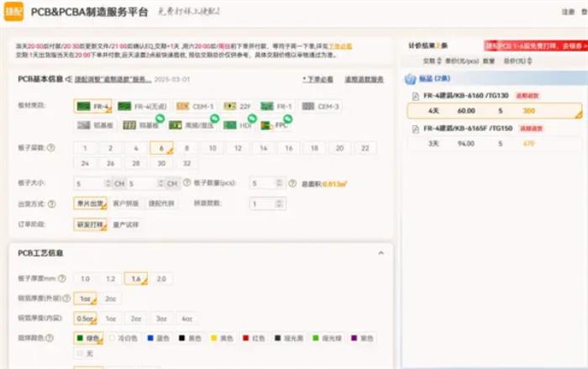This screenshot has height=369, width=588.
Task: Select the CEM-1 material thumbnail
Action: [x=182, y=106]
